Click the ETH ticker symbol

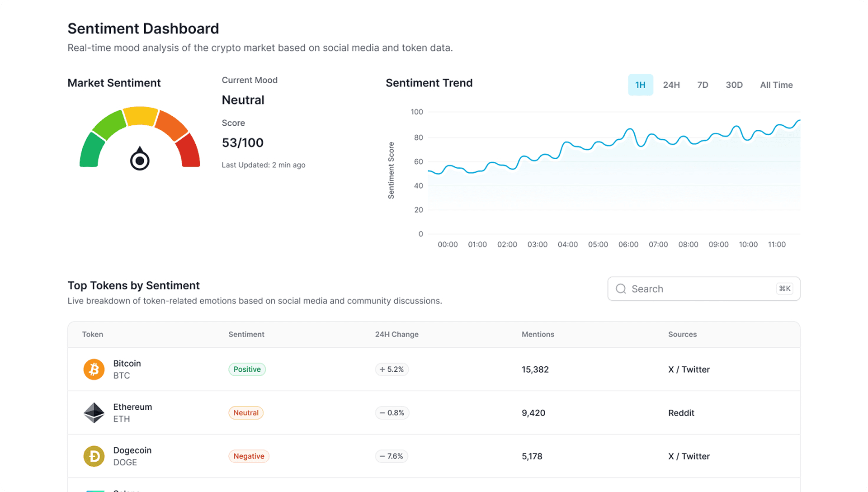122,419
